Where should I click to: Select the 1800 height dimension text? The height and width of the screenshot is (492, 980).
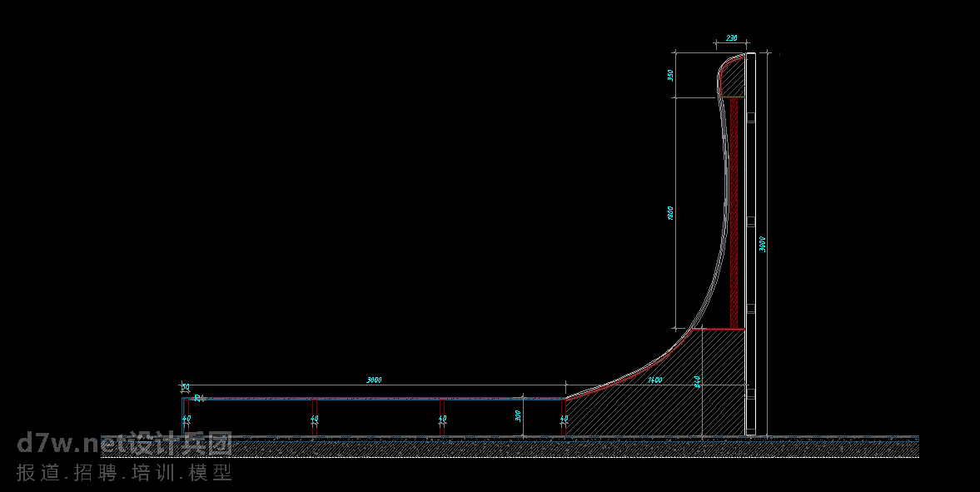[x=669, y=213]
